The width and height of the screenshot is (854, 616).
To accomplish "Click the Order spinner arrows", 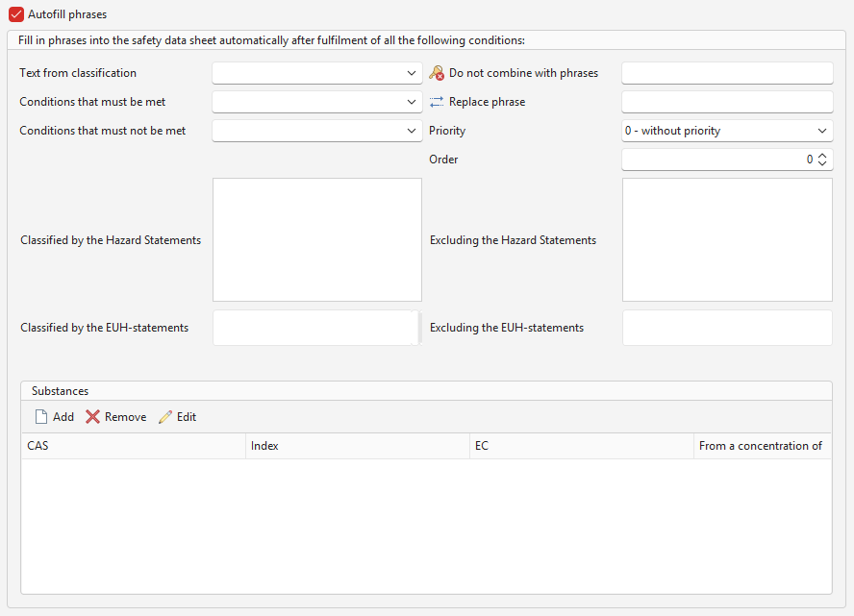I will click(822, 160).
